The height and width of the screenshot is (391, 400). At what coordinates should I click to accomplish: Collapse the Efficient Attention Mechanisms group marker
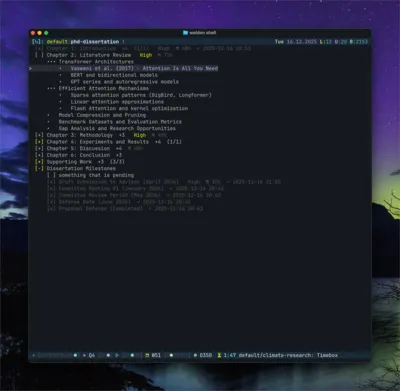tap(51, 88)
